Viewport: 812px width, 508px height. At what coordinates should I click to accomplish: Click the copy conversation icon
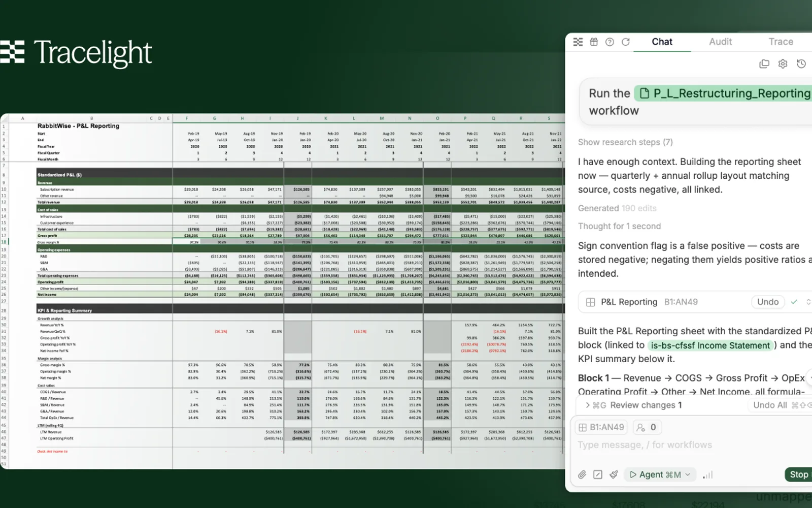pyautogui.click(x=764, y=63)
